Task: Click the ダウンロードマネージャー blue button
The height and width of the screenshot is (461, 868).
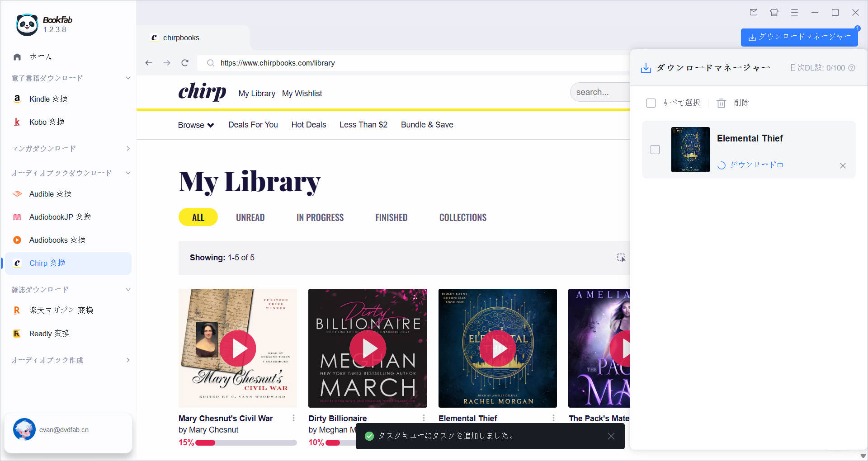Action: (x=799, y=37)
